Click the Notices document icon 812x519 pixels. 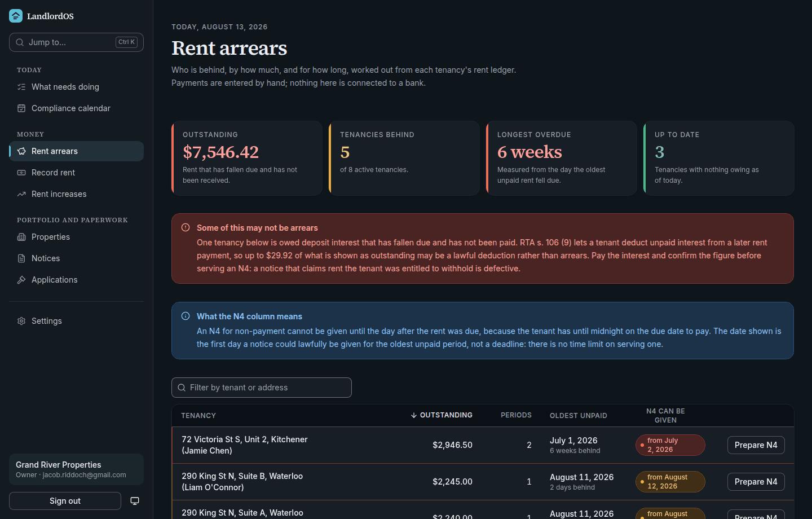coord(21,258)
